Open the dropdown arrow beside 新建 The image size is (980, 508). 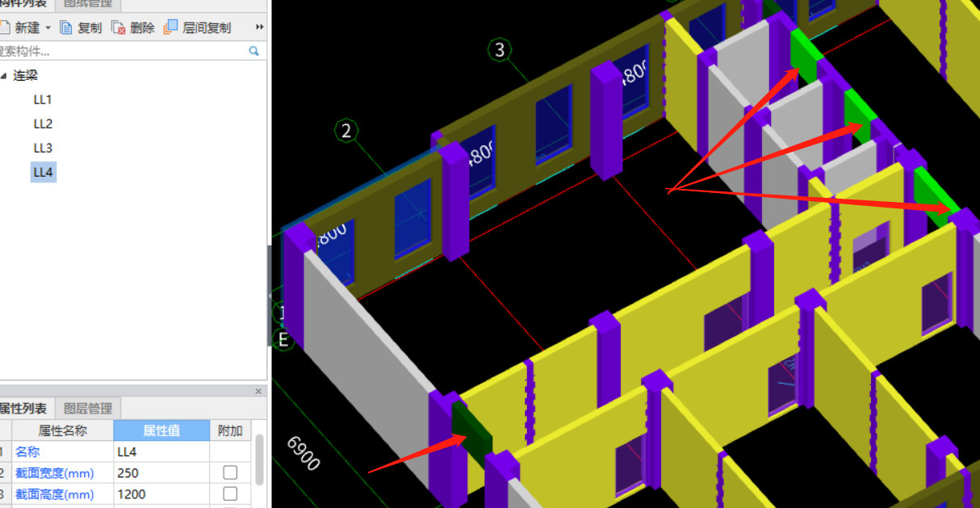pyautogui.click(x=48, y=27)
